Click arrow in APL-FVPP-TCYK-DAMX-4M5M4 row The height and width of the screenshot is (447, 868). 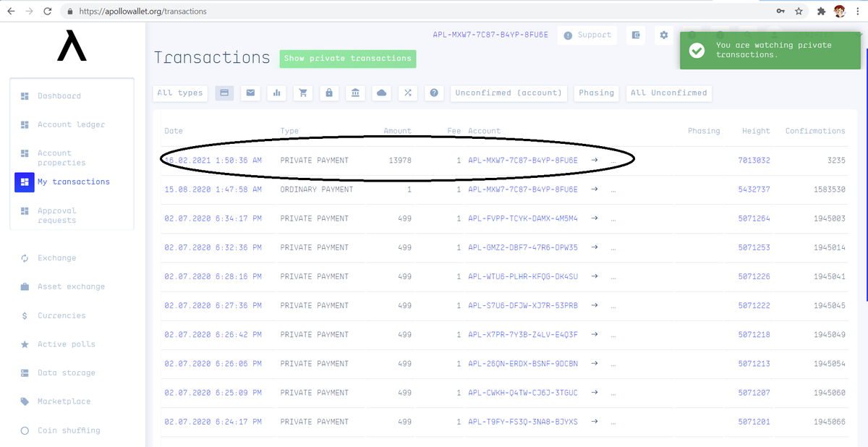pos(595,218)
